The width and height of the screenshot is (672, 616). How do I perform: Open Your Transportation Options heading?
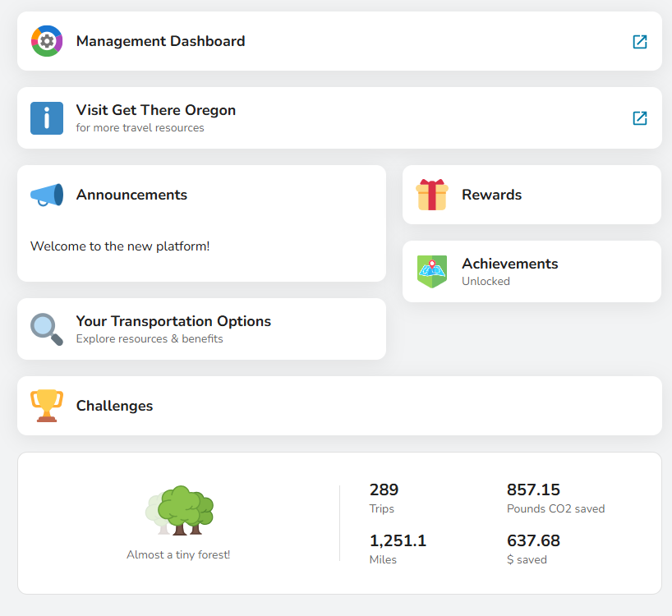[x=173, y=321]
